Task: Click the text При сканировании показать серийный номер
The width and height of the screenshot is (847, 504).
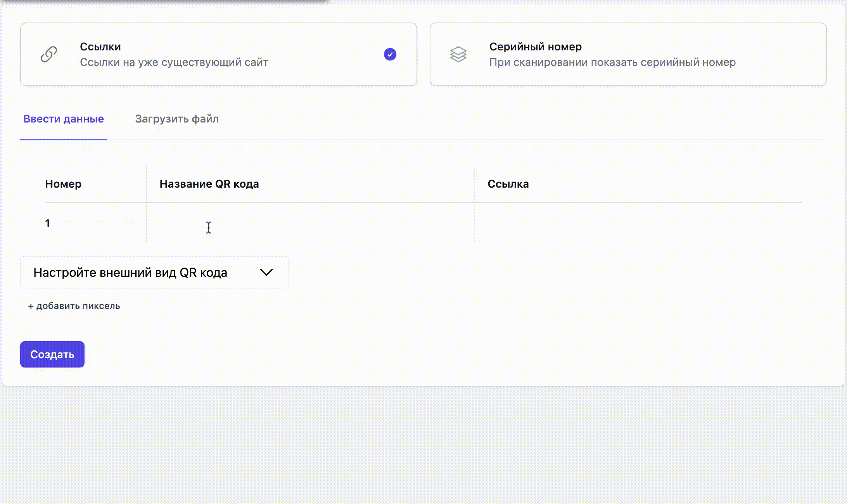Action: [x=612, y=62]
